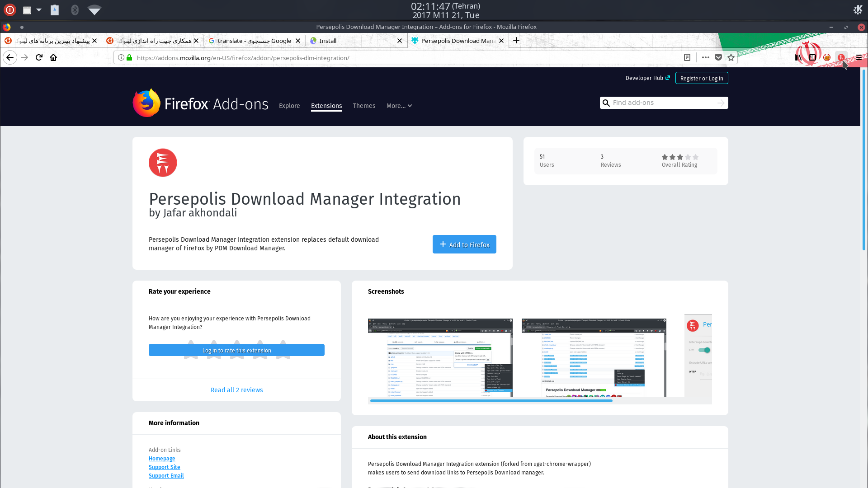868x488 pixels.
Task: Click the search magnifier icon
Action: click(606, 103)
